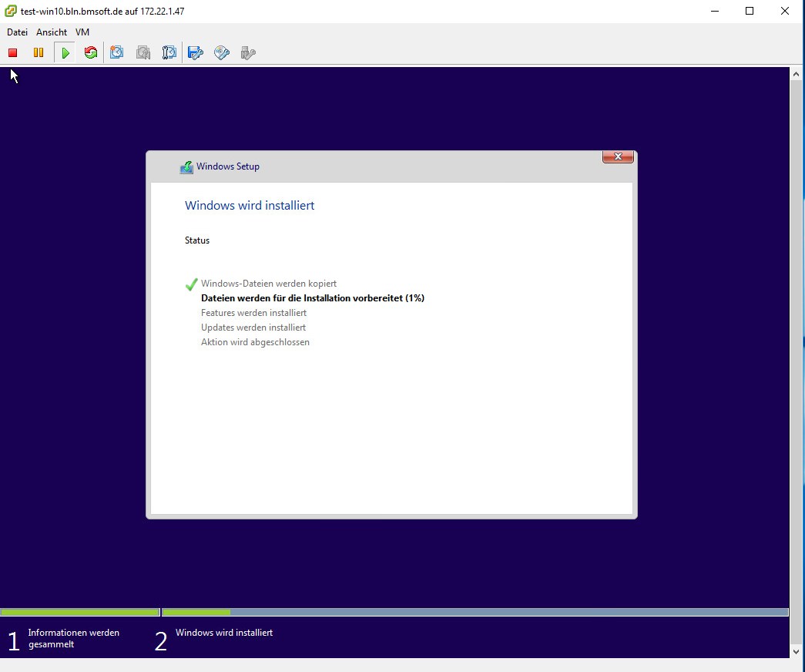Click 'Features werden installiert' line
This screenshot has height=672, width=805.
pyautogui.click(x=253, y=313)
